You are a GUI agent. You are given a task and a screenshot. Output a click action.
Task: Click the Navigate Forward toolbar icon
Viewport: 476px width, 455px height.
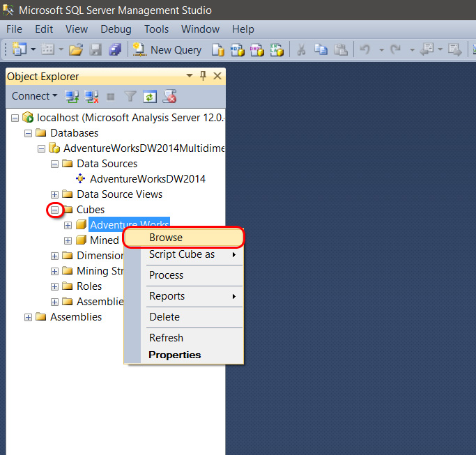coord(455,49)
